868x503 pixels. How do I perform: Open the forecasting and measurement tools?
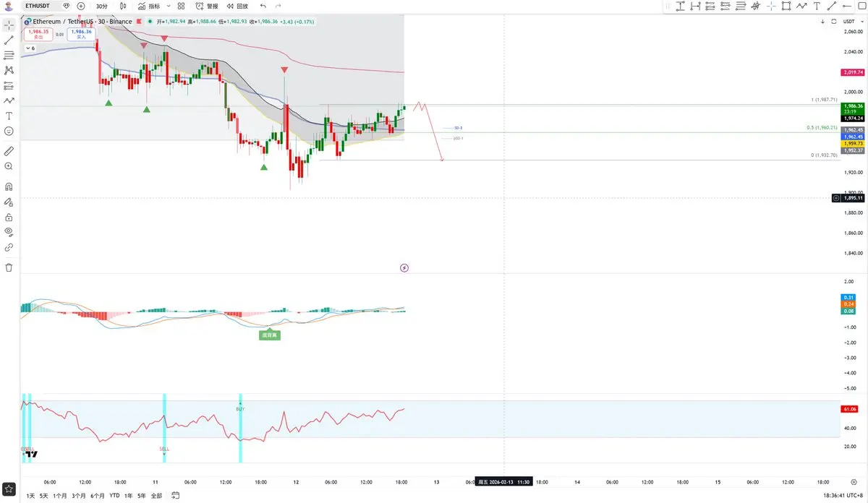point(9,85)
